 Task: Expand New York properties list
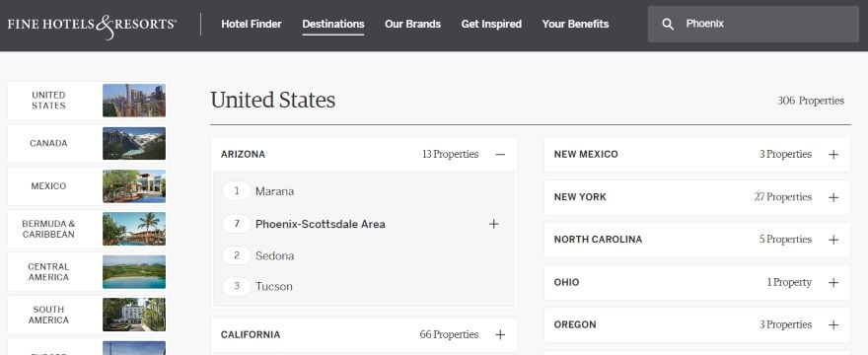697,197
